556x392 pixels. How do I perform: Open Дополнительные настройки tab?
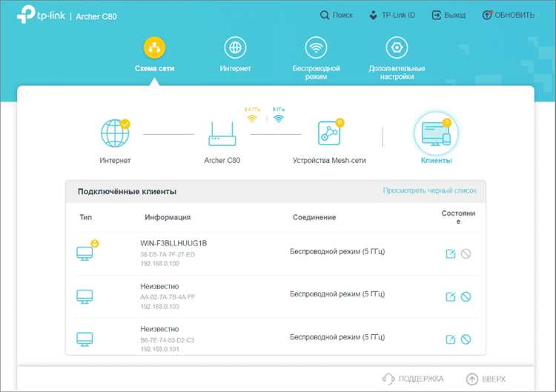(x=397, y=58)
